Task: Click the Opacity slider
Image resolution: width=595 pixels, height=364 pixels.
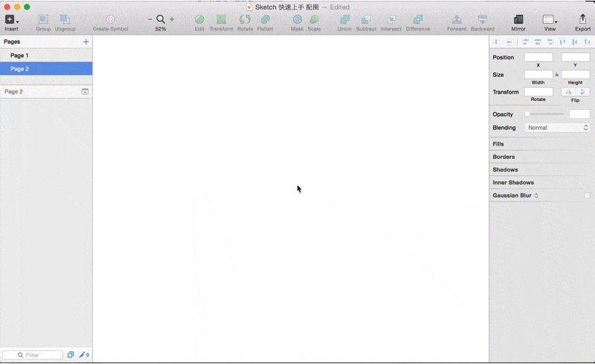Action: click(545, 114)
